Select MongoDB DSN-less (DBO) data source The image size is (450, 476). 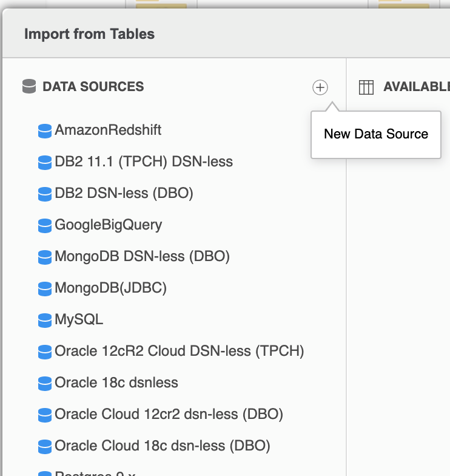[142, 256]
